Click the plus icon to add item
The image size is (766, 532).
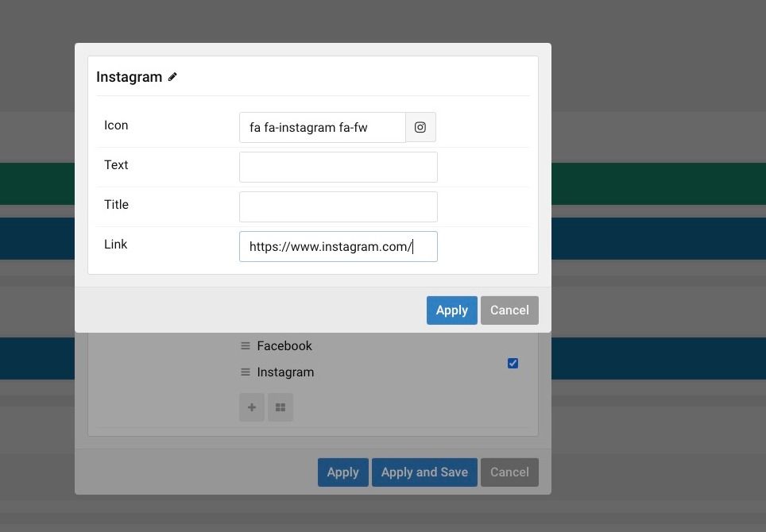point(252,407)
